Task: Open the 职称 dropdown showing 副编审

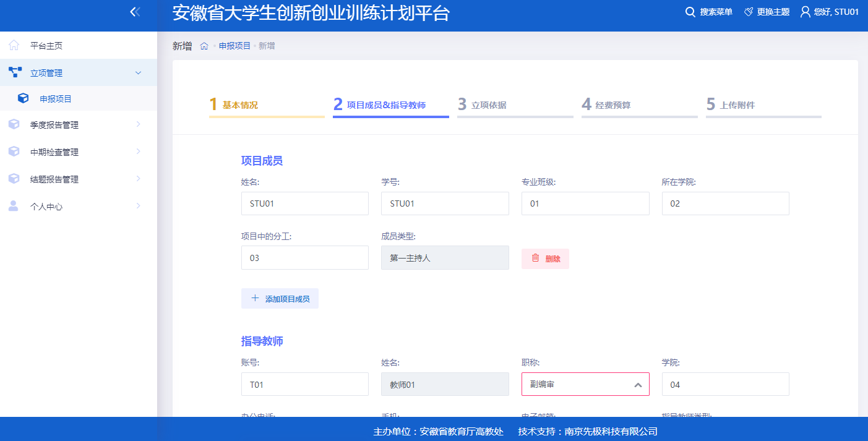Action: coord(585,384)
